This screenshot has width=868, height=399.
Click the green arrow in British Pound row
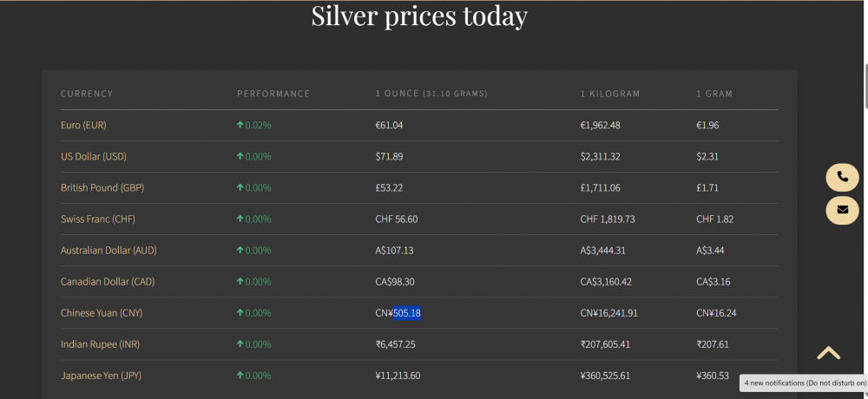click(x=240, y=187)
